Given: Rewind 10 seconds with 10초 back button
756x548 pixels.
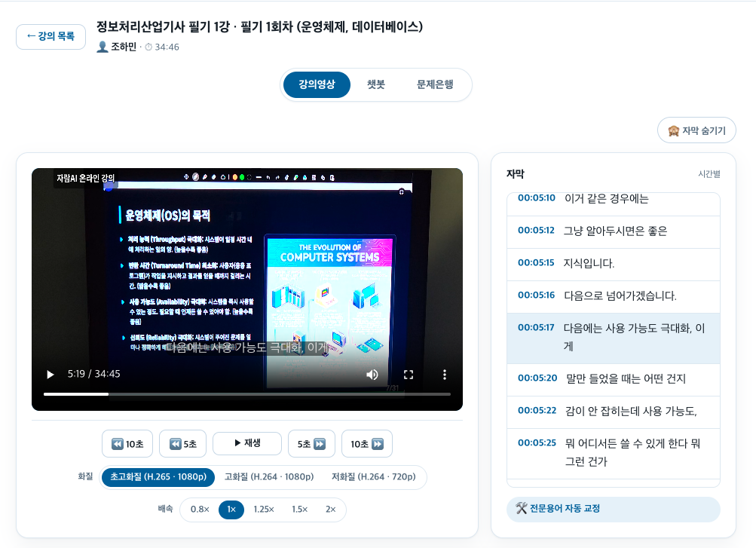Looking at the screenshot, I should coord(127,444).
